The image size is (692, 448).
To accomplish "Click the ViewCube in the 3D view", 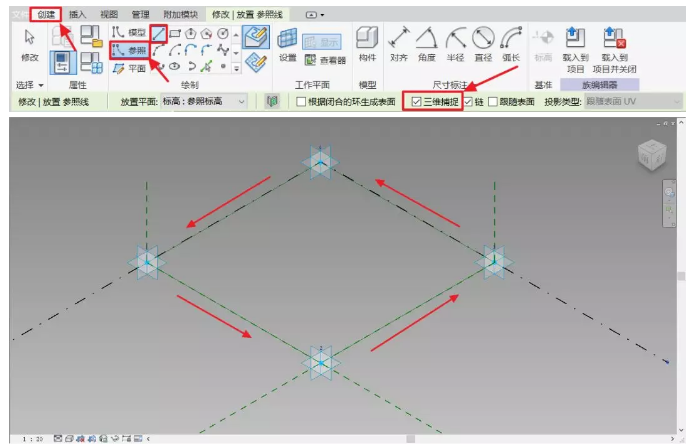I will [x=652, y=154].
